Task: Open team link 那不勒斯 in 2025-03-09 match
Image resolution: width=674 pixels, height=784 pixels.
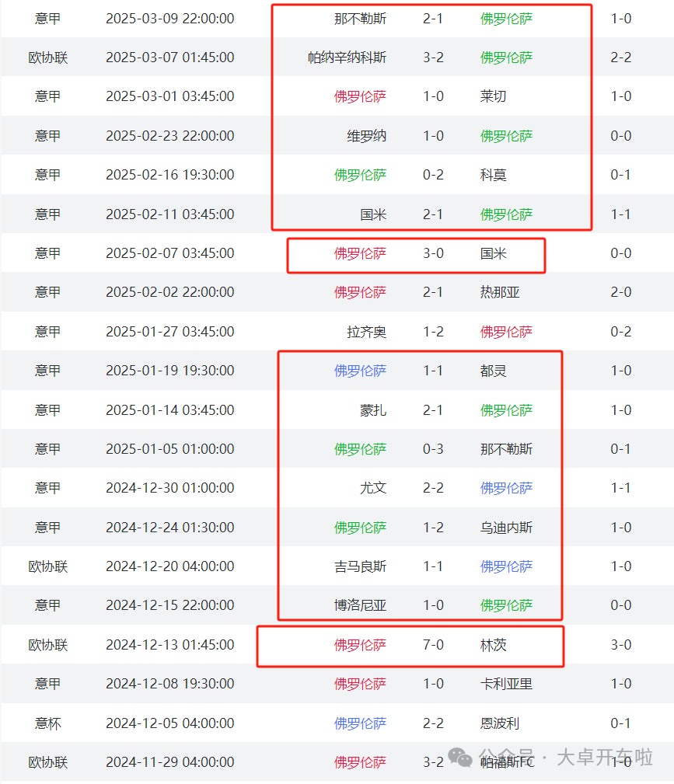Action: coord(360,19)
